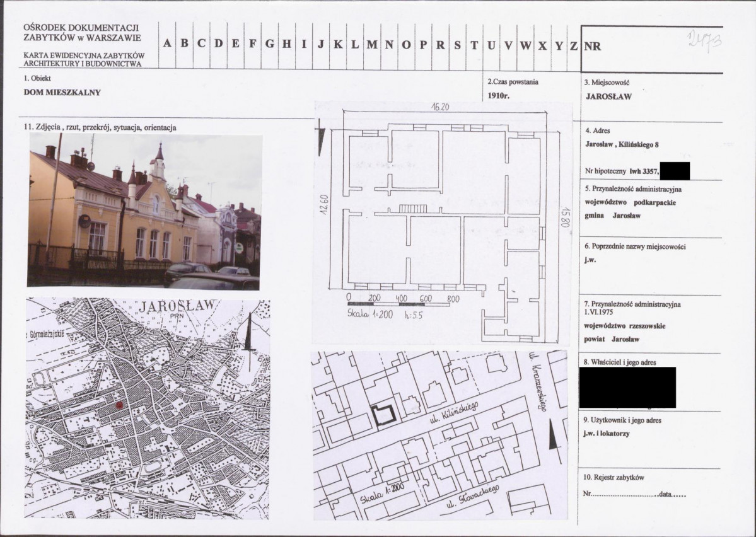Click the 1910r. construction date field
The width and height of the screenshot is (756, 537).
click(499, 96)
